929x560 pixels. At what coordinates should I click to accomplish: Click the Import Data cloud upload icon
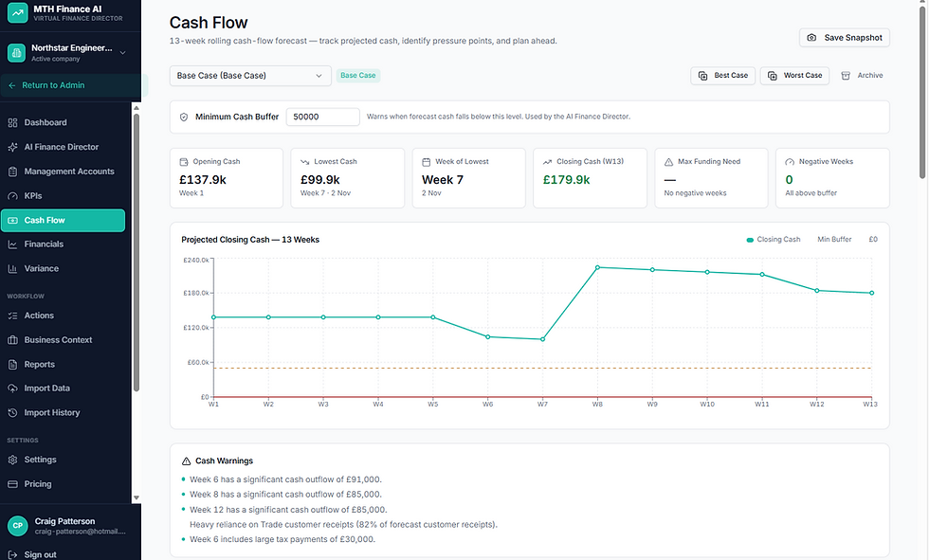click(x=12, y=388)
